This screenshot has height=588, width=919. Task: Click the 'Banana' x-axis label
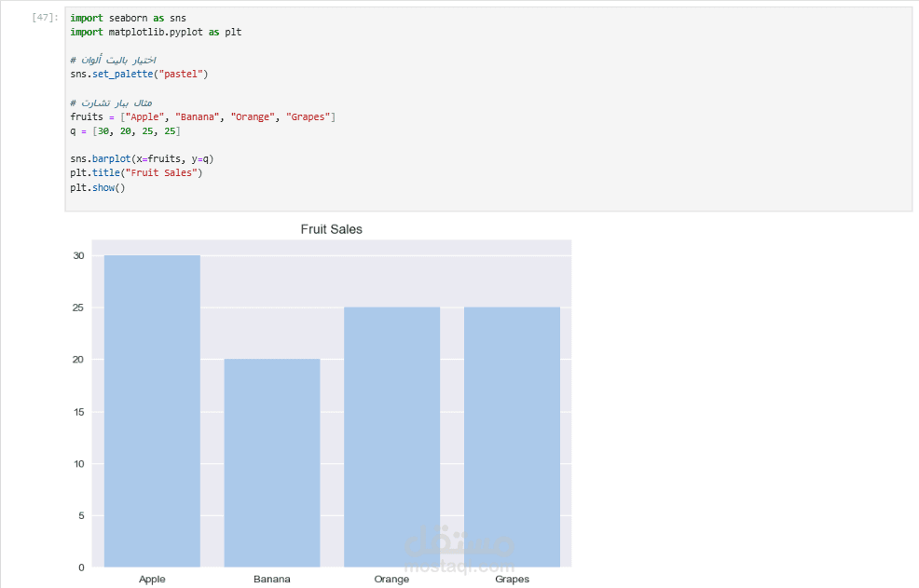(x=272, y=580)
